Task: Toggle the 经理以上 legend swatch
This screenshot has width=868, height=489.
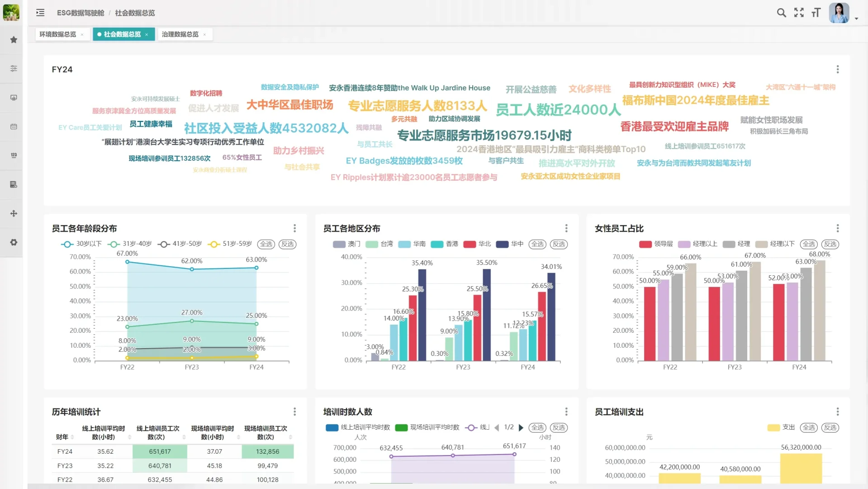Action: 684,244
